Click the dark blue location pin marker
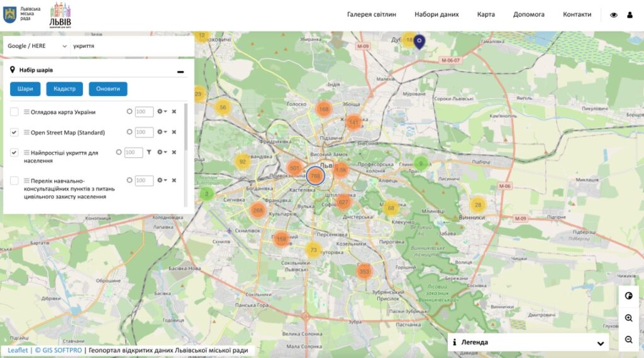 tap(420, 41)
